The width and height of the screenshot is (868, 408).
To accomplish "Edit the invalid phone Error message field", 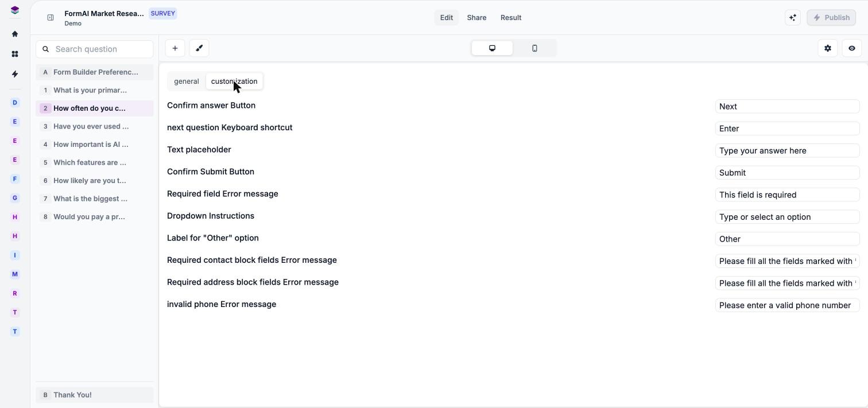I will pyautogui.click(x=787, y=305).
